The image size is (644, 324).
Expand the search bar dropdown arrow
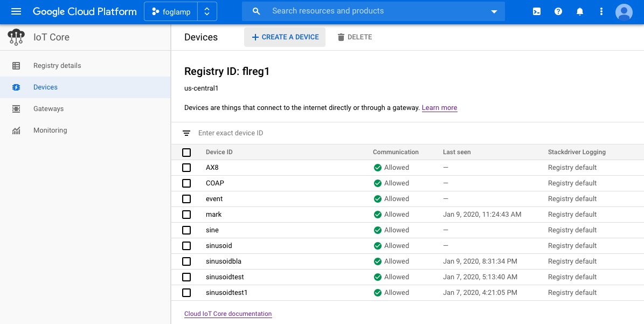click(x=494, y=12)
